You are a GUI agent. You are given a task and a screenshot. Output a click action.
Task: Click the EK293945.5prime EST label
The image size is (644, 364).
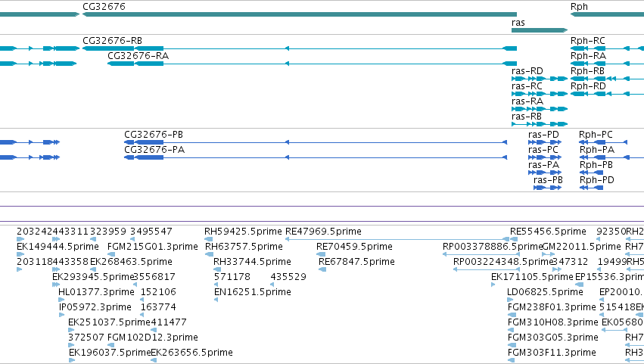click(x=93, y=277)
